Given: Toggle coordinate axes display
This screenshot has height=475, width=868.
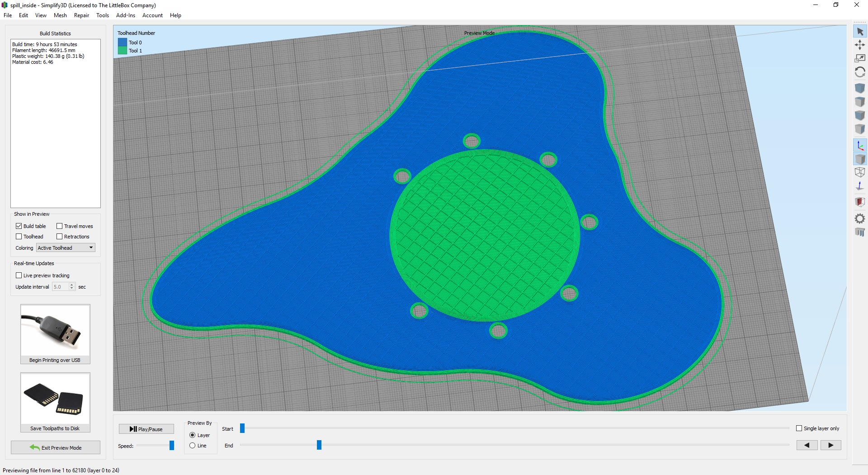Looking at the screenshot, I should pos(860,145).
